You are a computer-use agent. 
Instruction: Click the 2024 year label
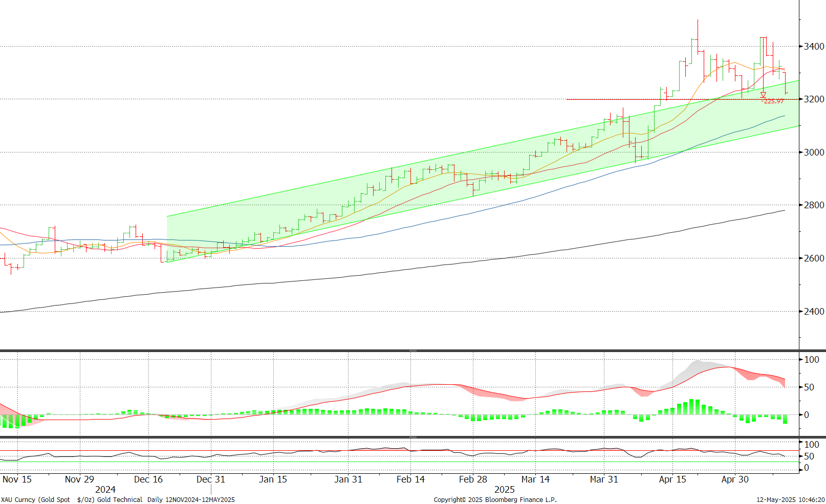(x=105, y=490)
